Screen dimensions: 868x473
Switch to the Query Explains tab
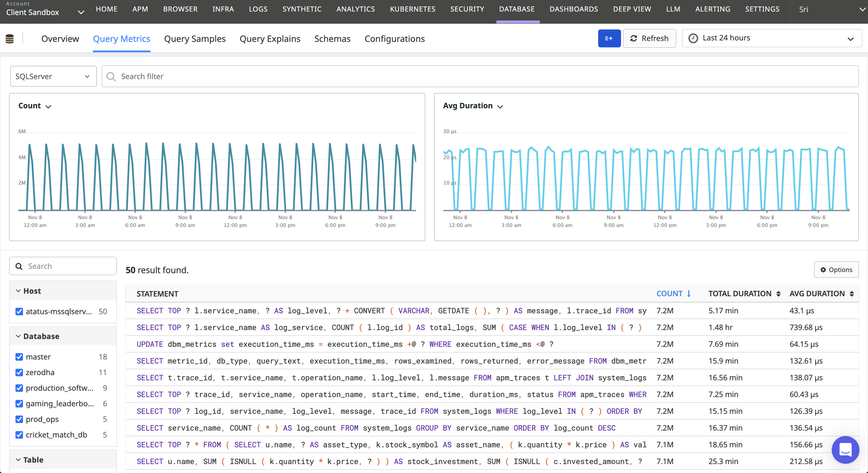[x=270, y=39]
